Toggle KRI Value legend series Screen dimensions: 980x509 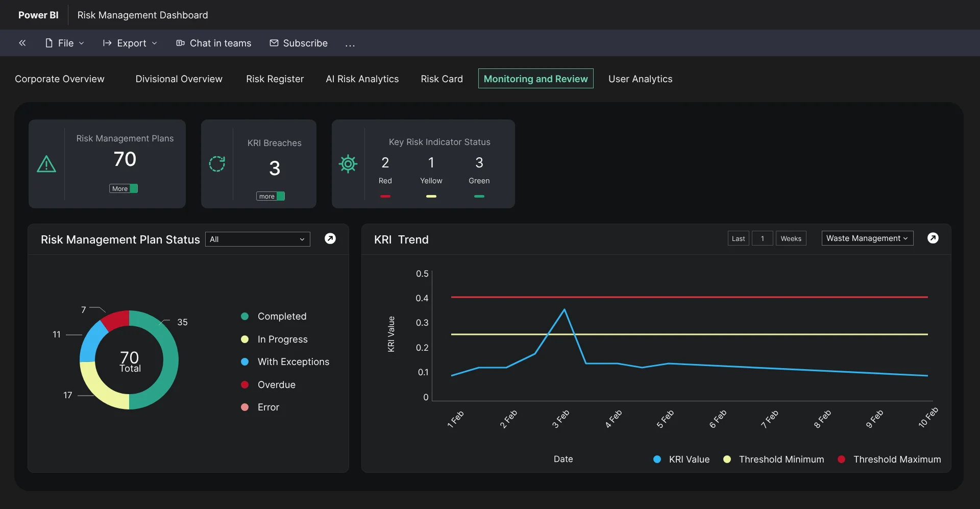click(x=681, y=459)
